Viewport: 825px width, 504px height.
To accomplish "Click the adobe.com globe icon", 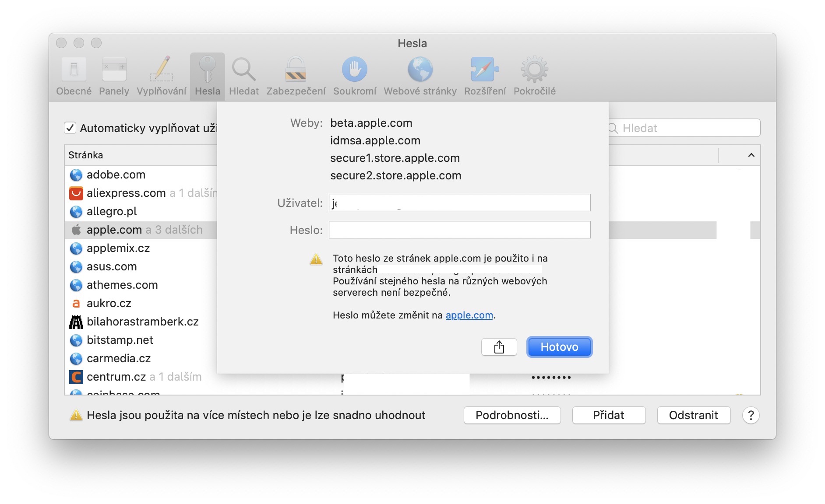I will [x=76, y=175].
